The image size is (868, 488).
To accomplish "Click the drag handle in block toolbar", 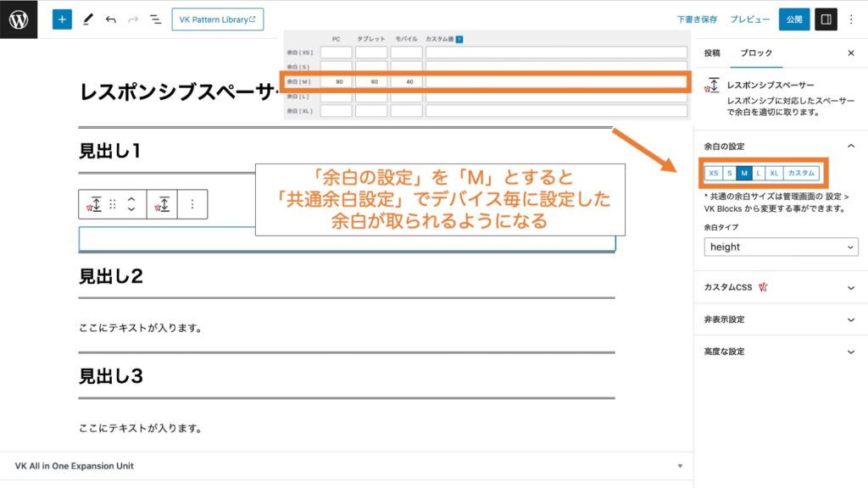I will [x=113, y=204].
